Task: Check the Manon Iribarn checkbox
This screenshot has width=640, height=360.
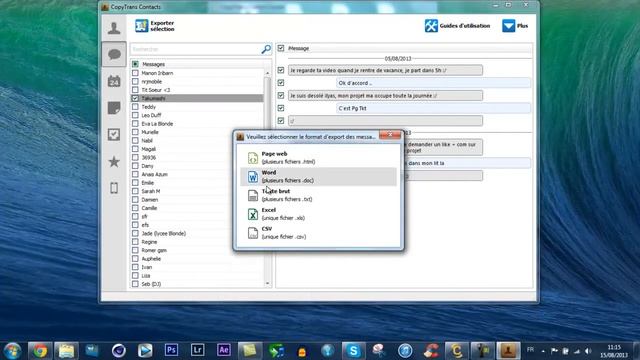Action: 135,73
